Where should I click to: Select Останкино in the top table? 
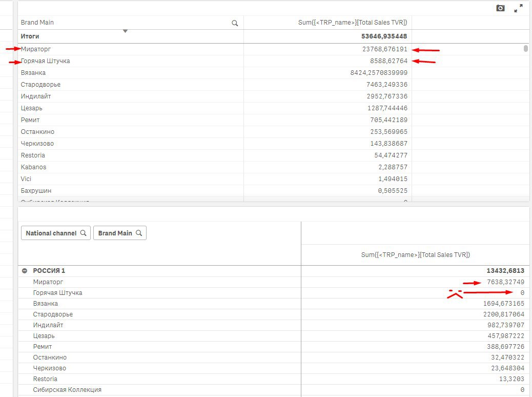tap(37, 132)
